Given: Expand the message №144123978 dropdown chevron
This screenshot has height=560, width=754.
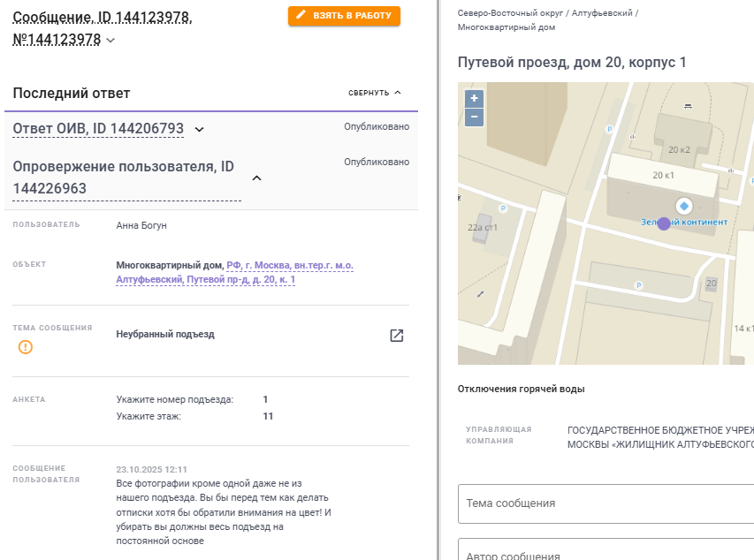Looking at the screenshot, I should tap(110, 40).
